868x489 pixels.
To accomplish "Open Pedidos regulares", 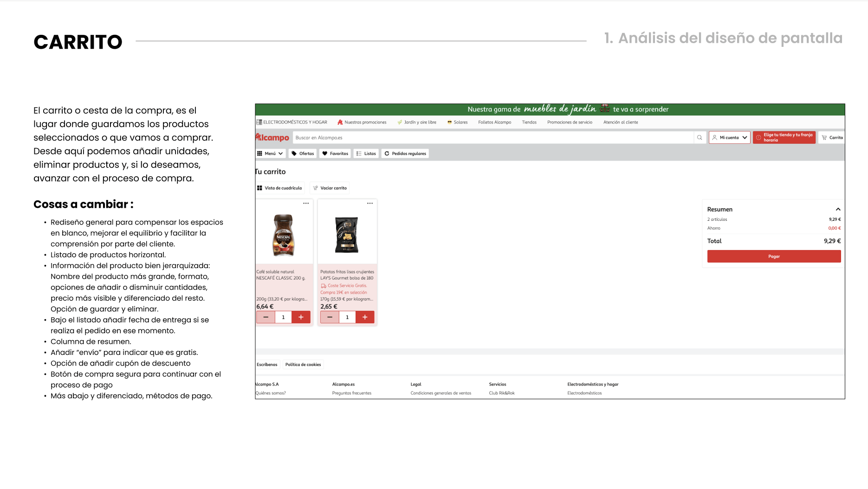I will [x=405, y=154].
